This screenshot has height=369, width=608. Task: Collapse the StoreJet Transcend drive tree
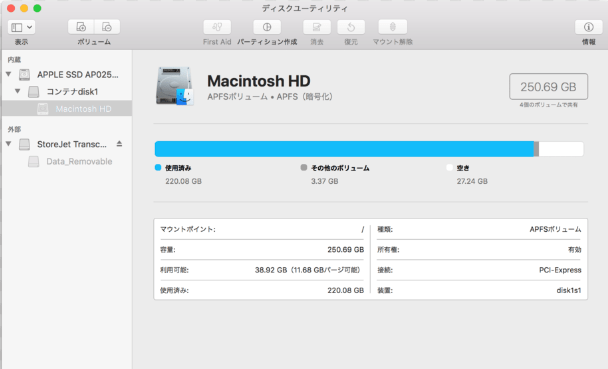(9, 144)
